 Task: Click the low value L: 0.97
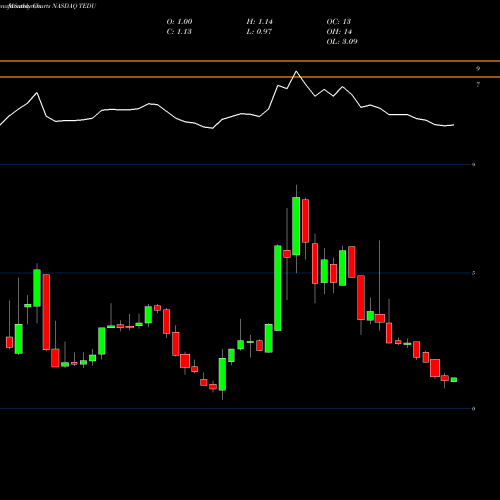259,32
